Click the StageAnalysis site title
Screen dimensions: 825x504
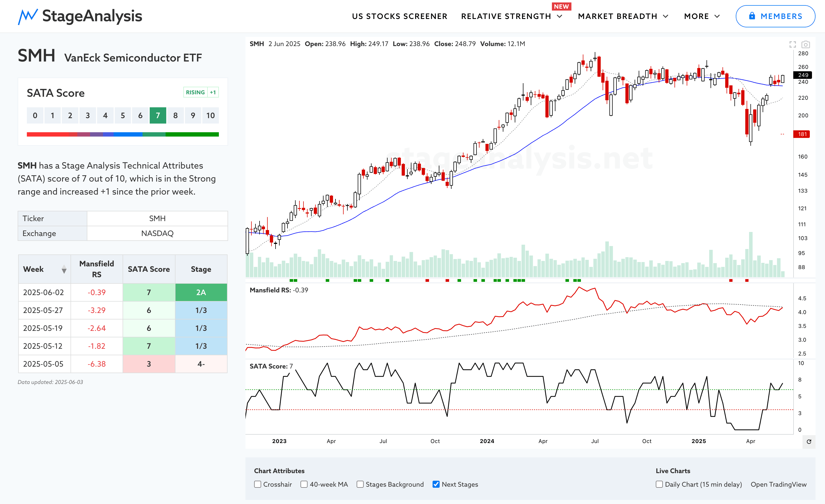pyautogui.click(x=92, y=16)
